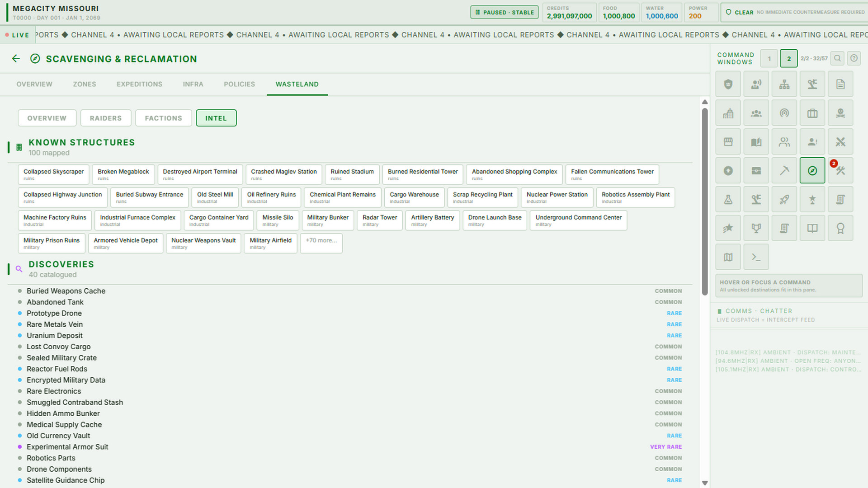
Task: Open the speaking person command icon
Action: (756, 84)
